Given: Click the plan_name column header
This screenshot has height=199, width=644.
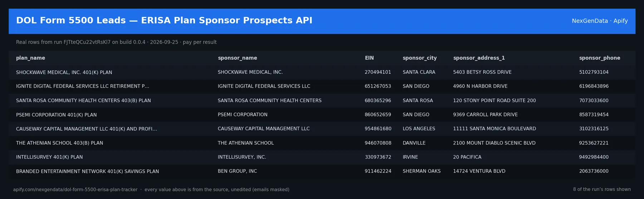Looking at the screenshot, I should coord(30,58).
